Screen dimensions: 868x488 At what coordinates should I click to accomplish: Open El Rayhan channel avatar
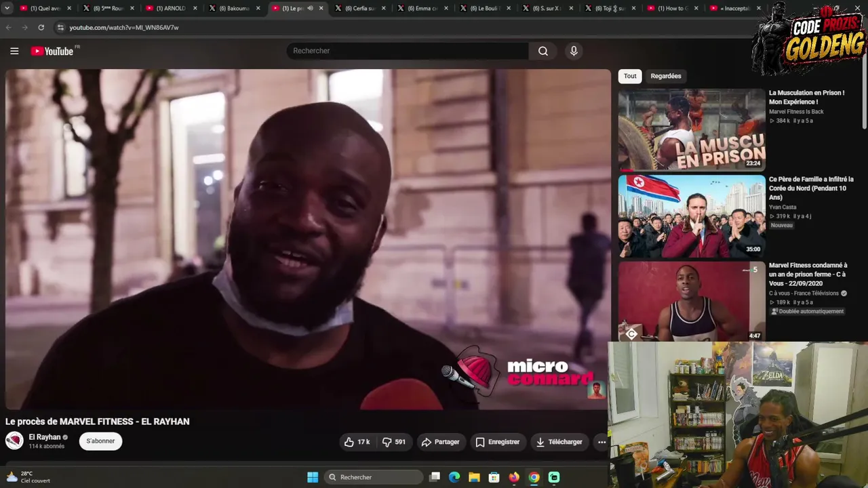(14, 441)
